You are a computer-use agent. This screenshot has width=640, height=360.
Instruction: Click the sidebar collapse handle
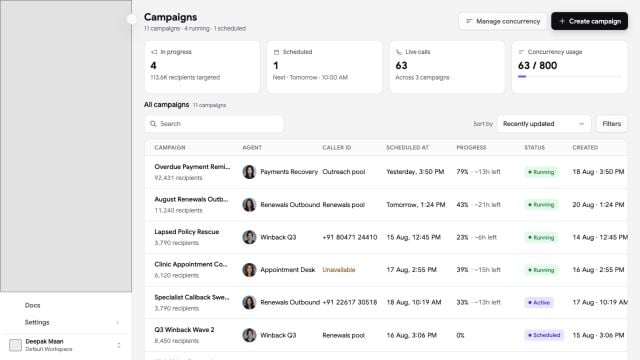click(131, 19)
